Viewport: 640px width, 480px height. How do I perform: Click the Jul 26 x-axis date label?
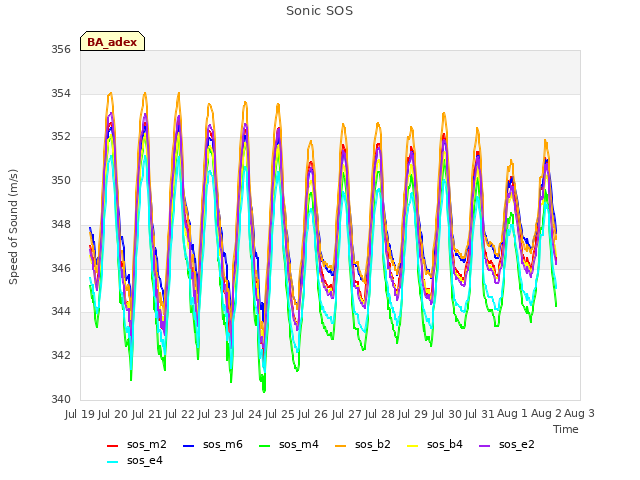tap(313, 414)
